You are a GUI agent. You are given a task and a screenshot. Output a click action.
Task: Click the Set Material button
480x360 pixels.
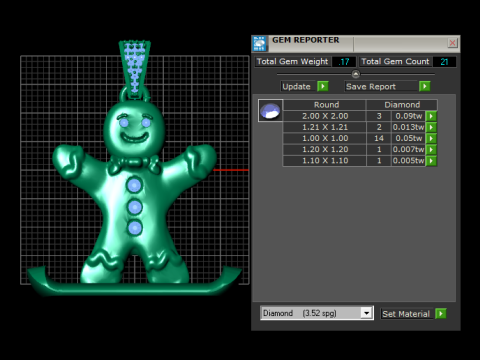click(x=407, y=314)
